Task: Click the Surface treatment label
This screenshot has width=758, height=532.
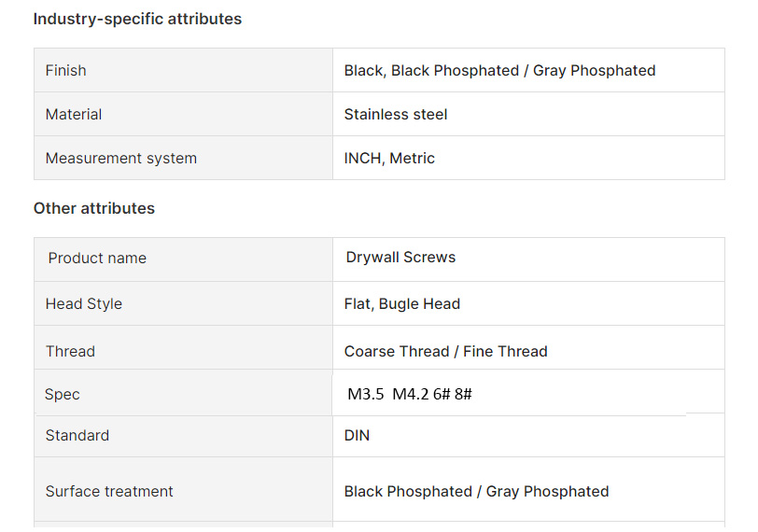Action: click(109, 492)
